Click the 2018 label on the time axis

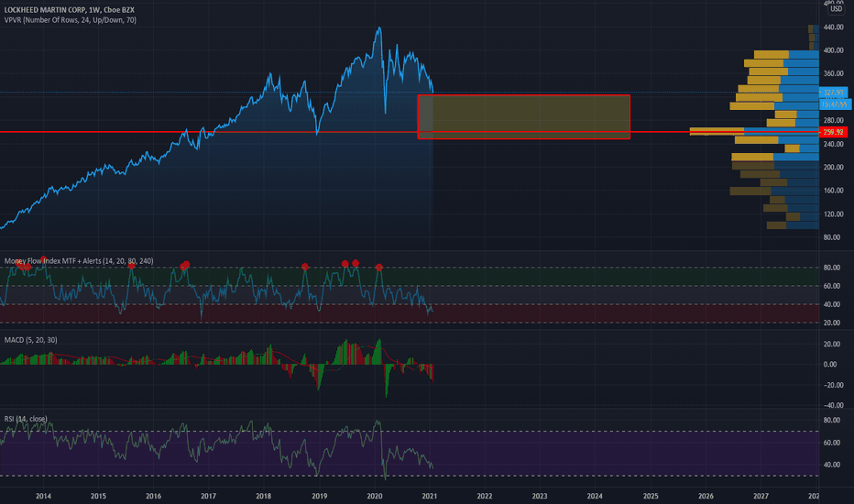(264, 496)
